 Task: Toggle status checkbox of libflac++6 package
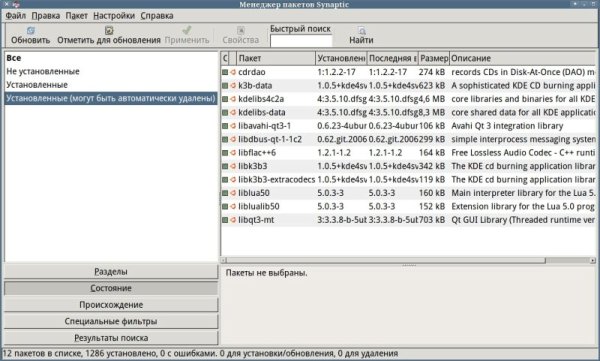click(x=225, y=153)
